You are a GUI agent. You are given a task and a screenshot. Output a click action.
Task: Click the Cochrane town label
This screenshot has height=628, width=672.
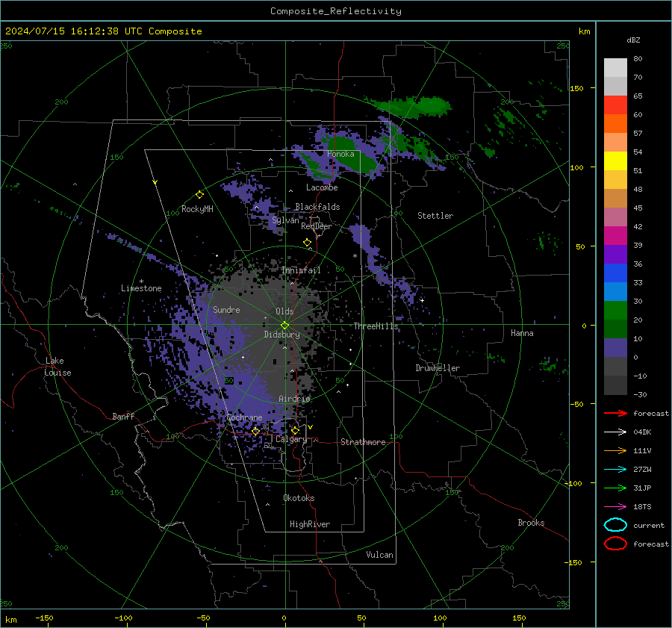[x=244, y=417]
